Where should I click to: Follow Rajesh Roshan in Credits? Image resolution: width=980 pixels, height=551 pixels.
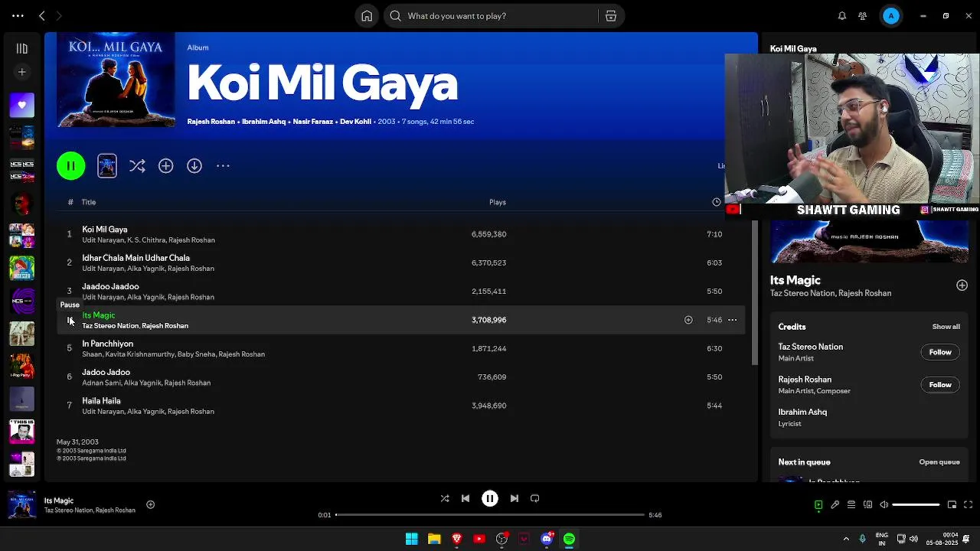[x=940, y=385]
